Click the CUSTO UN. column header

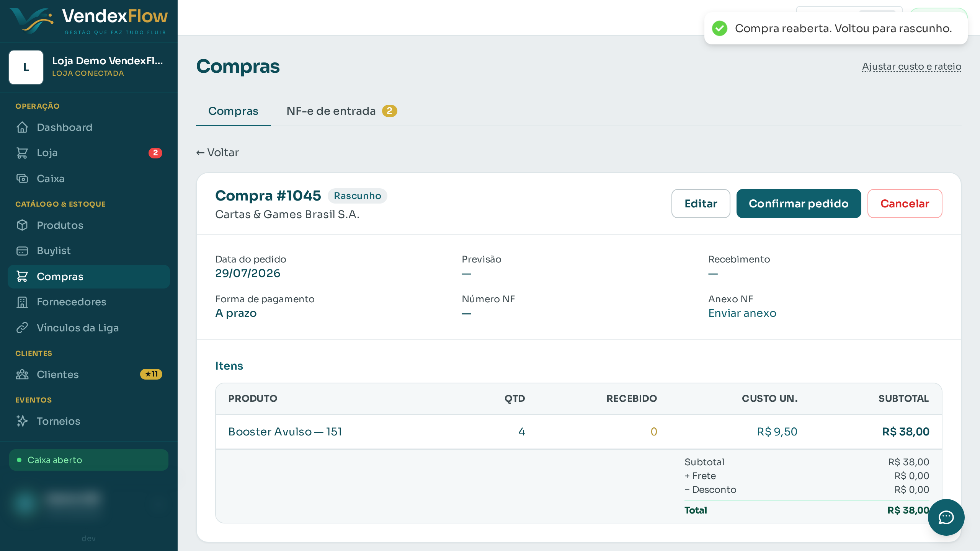tap(770, 398)
